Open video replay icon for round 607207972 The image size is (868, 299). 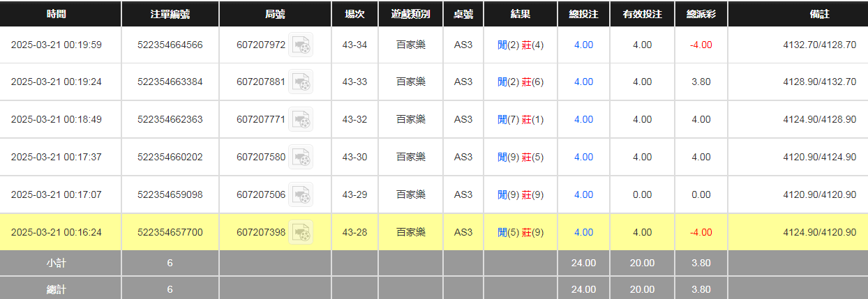point(301,45)
